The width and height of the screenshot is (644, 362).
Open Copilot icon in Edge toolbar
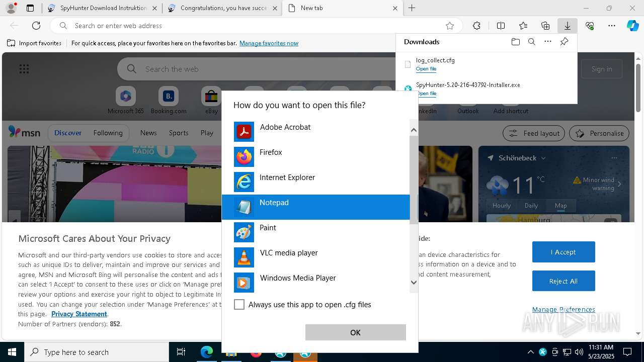[x=633, y=26]
